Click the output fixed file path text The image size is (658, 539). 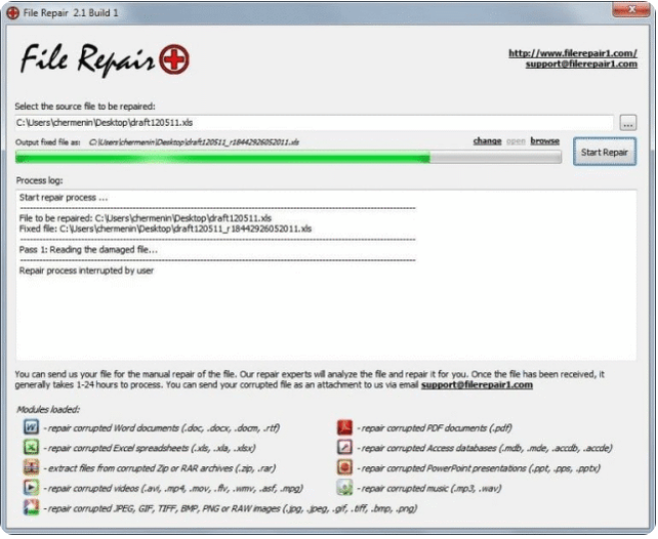point(194,142)
